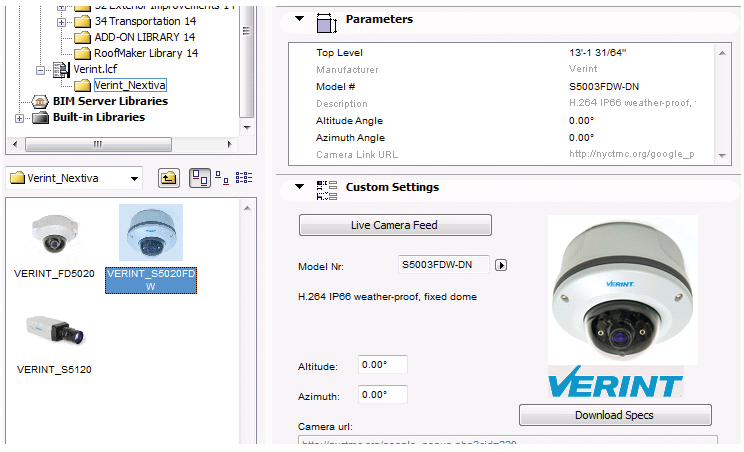This screenshot has height=452, width=744.
Task: Select BIM Server Libraries tree item
Action: [110, 101]
